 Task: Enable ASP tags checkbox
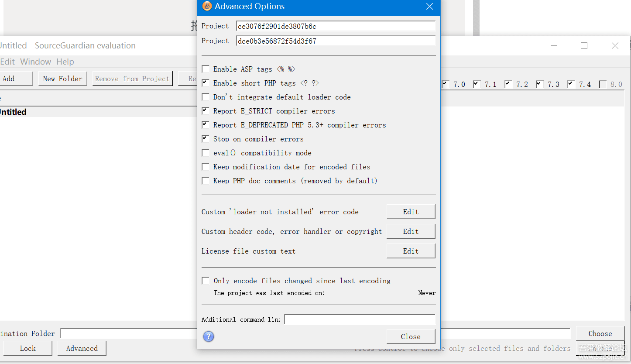[206, 69]
